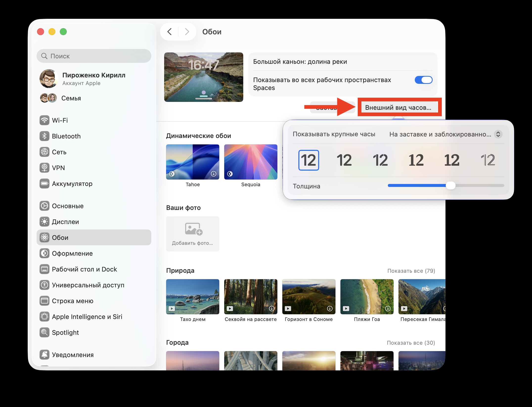The width and height of the screenshot is (532, 407).
Task: Click the VPN globe icon
Action: pyautogui.click(x=44, y=168)
